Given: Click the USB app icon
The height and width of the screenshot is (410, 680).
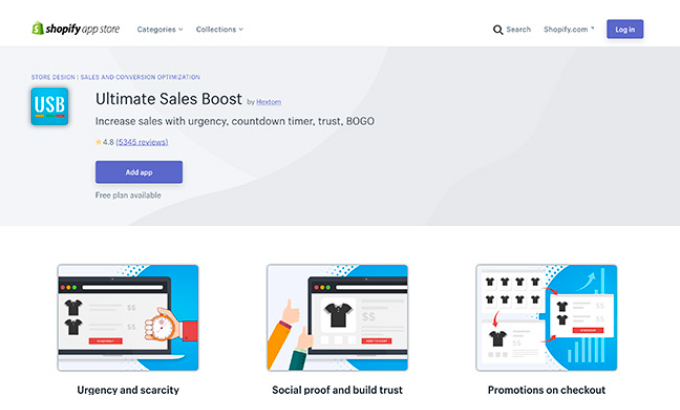Looking at the screenshot, I should point(49,106).
